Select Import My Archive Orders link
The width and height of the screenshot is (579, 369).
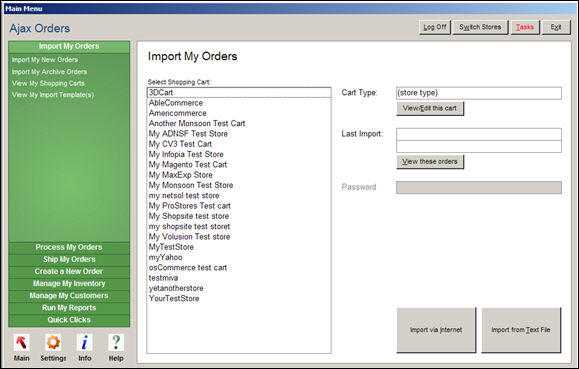pyautogui.click(x=49, y=72)
